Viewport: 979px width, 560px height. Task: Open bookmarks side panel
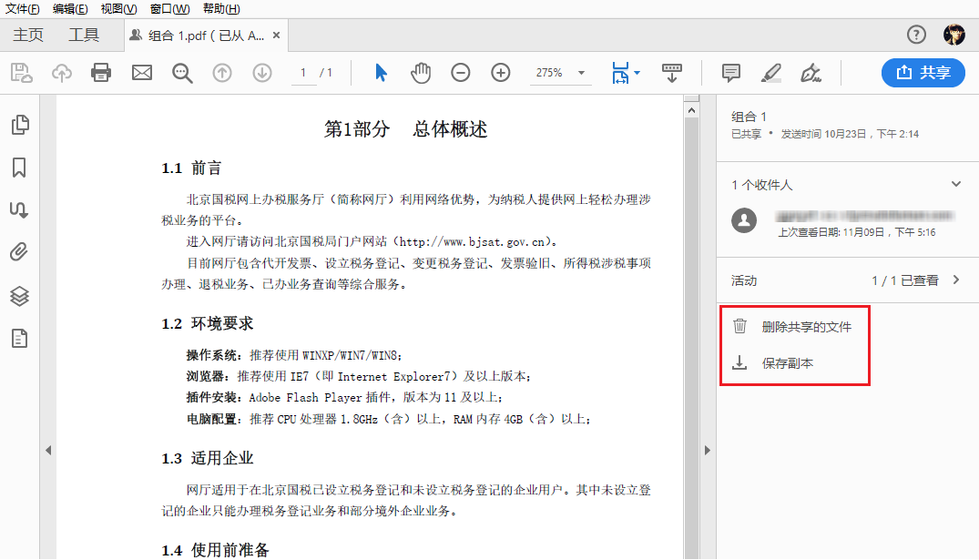point(19,168)
